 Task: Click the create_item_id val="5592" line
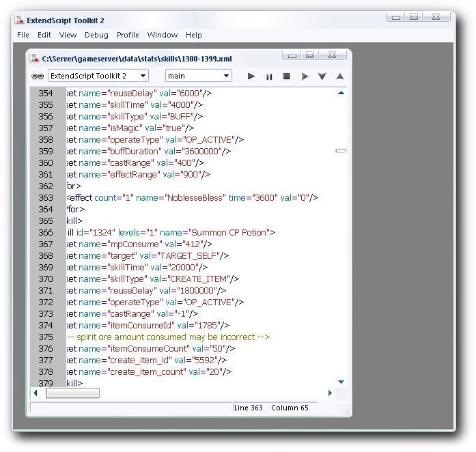click(147, 361)
